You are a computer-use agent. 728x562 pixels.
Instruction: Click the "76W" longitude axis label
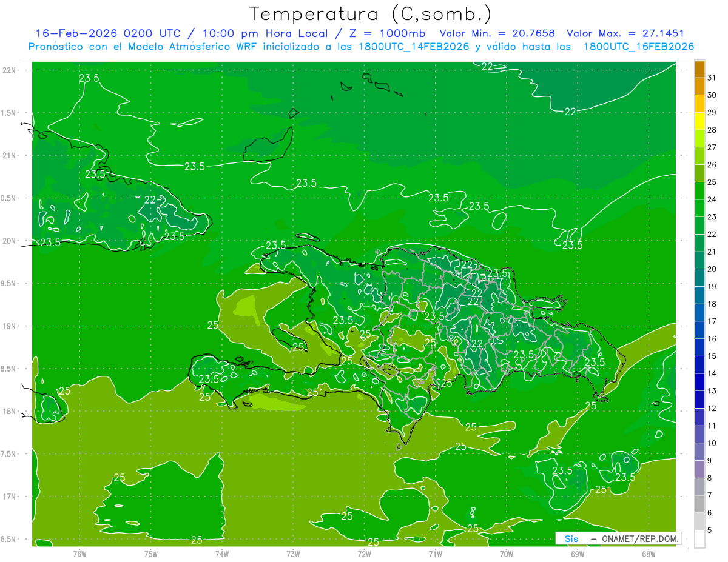coord(79,554)
